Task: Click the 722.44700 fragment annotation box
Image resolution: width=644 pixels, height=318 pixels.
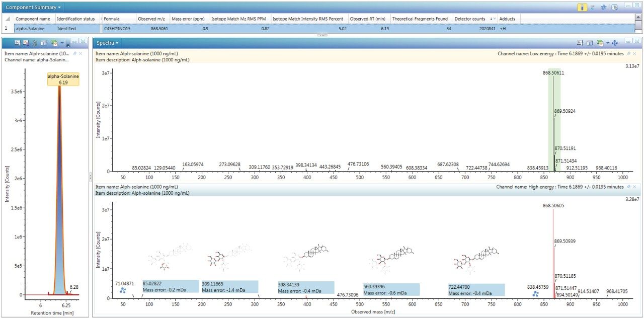Action: click(x=476, y=289)
